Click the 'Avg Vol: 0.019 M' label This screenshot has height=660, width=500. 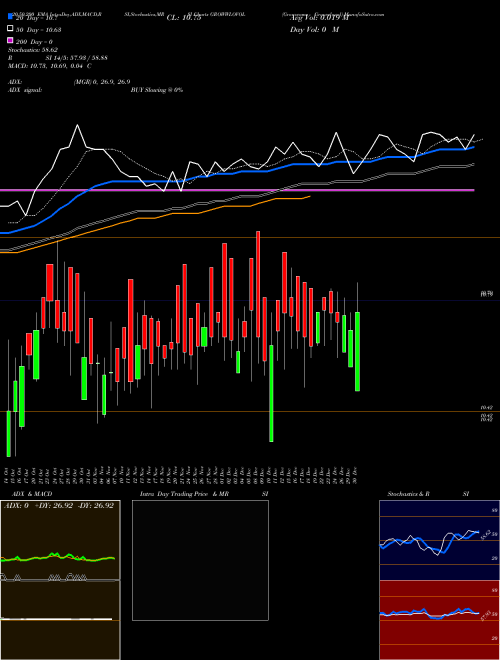tap(319, 18)
